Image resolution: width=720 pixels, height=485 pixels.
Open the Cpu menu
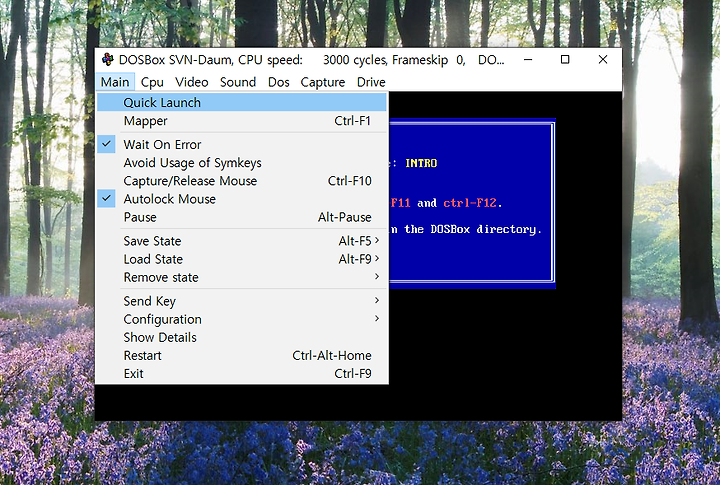coord(152,82)
